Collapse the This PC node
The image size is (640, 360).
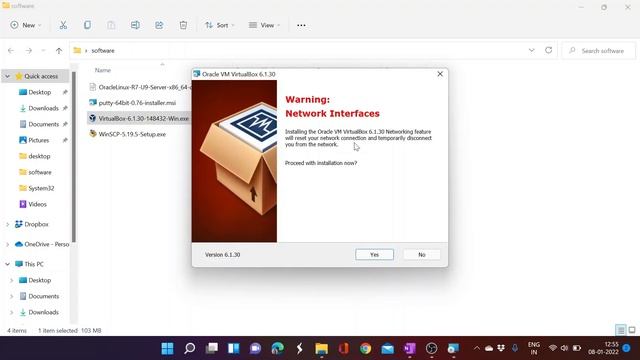pos(7,264)
